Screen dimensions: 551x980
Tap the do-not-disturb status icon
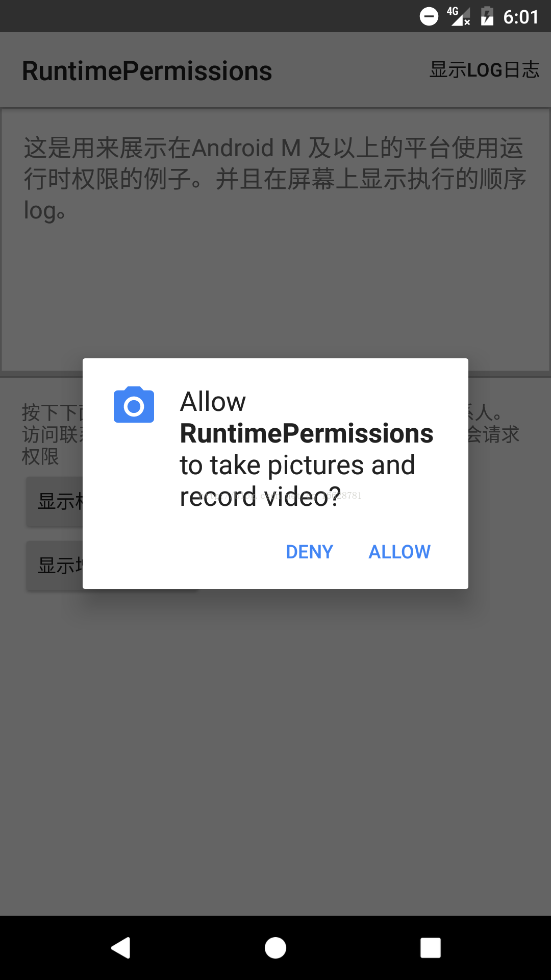429,16
